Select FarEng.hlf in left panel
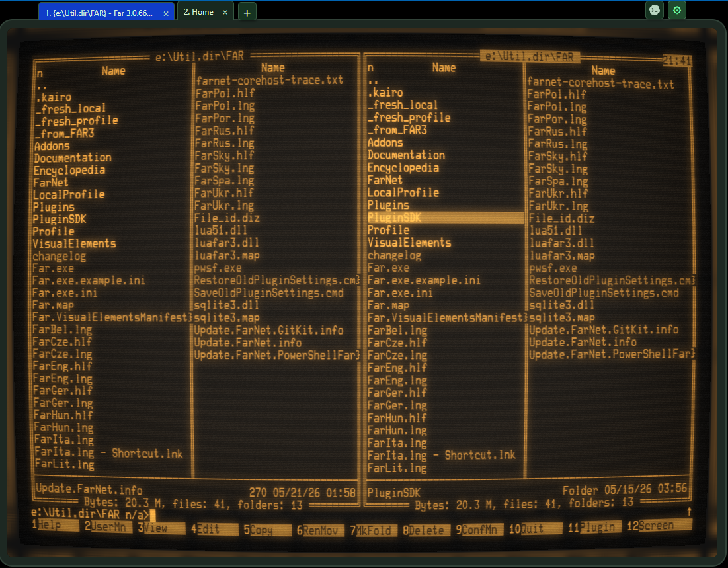 point(62,366)
